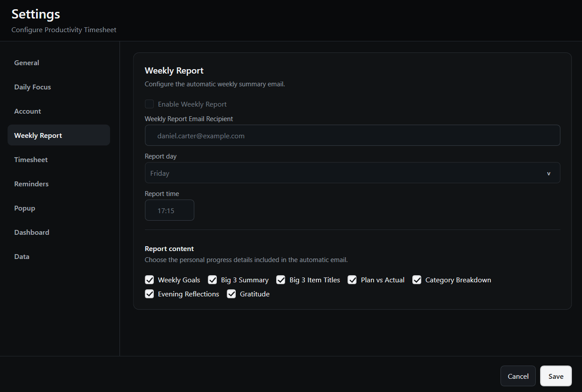Click the 'Configure the automatic weekly summary email.' text
The image size is (582, 392).
215,84
